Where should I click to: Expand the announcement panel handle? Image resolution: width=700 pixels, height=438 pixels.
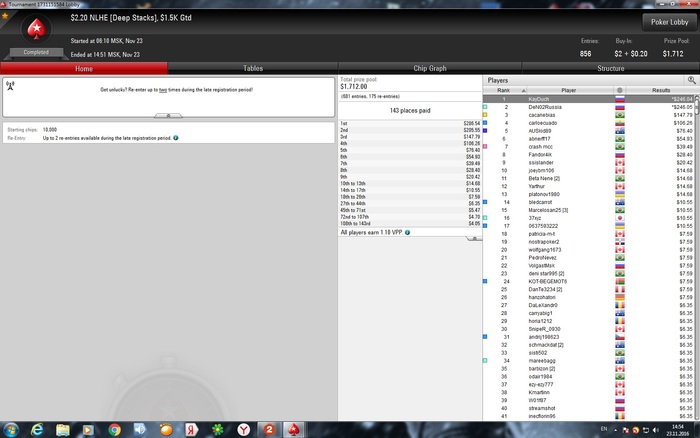point(168,116)
